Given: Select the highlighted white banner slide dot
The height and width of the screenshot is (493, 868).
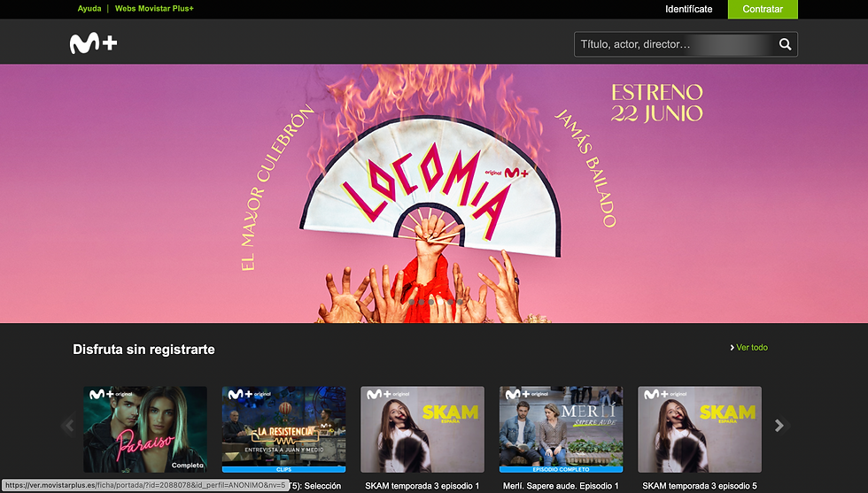Looking at the screenshot, I should click(x=441, y=302).
